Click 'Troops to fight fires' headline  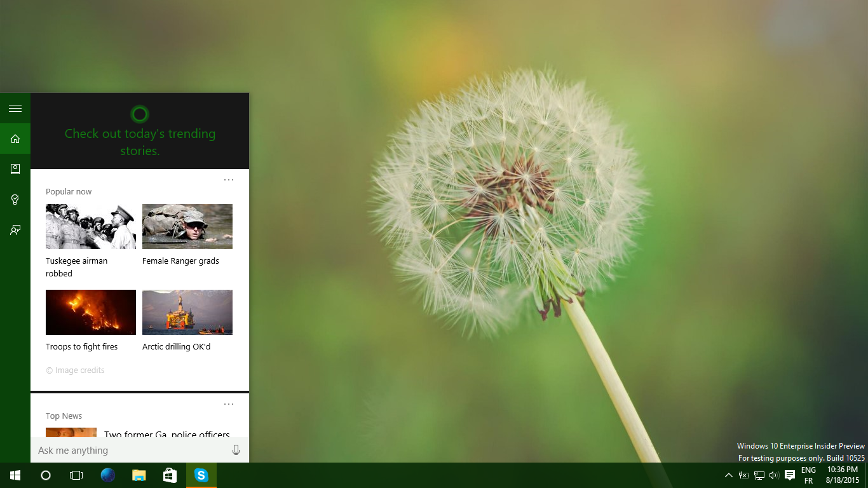[81, 347]
